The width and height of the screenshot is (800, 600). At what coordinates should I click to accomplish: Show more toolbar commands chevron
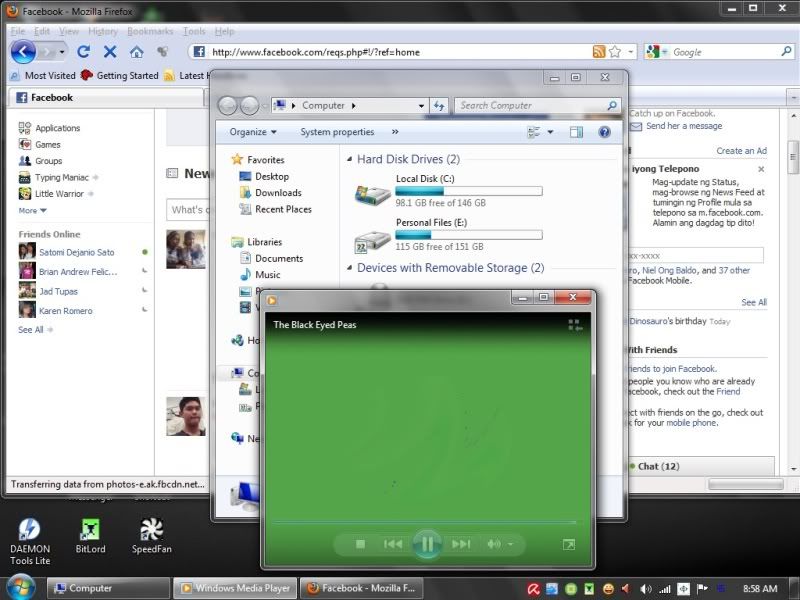point(395,132)
